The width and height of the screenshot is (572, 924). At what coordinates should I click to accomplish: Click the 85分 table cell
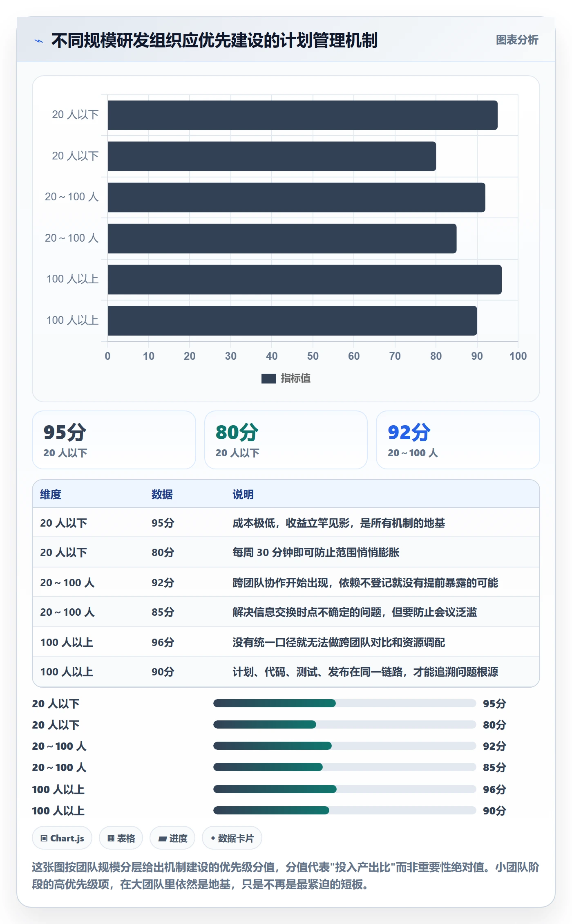[x=163, y=612]
